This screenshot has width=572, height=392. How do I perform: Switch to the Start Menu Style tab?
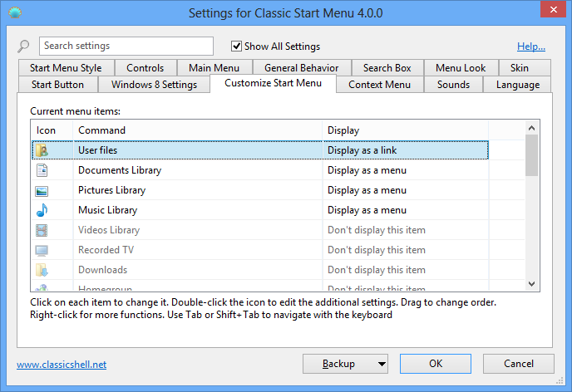point(66,68)
